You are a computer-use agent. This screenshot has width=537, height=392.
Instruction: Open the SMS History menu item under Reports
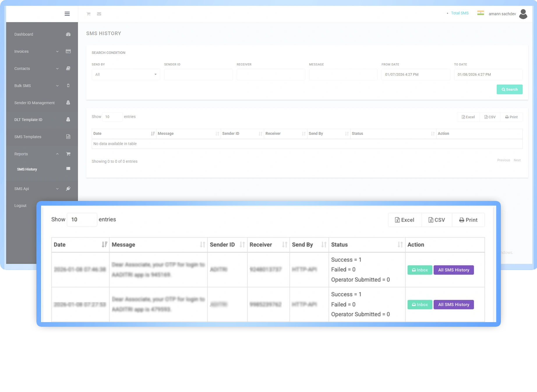click(27, 169)
